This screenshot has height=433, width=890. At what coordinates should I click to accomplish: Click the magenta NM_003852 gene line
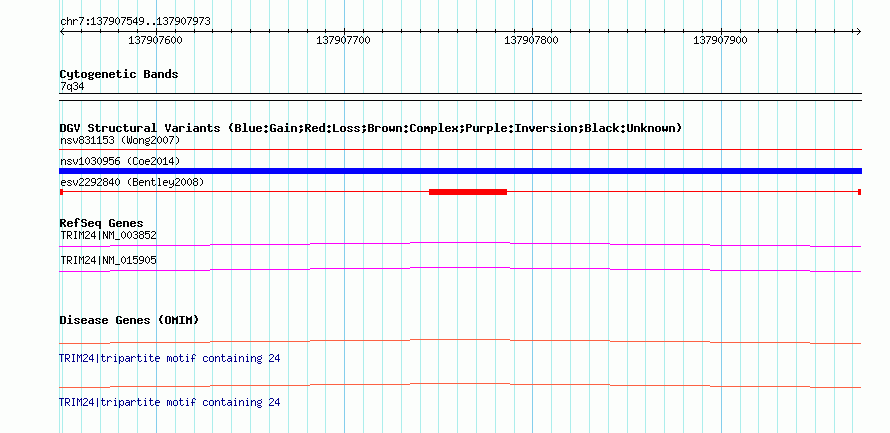(460, 244)
